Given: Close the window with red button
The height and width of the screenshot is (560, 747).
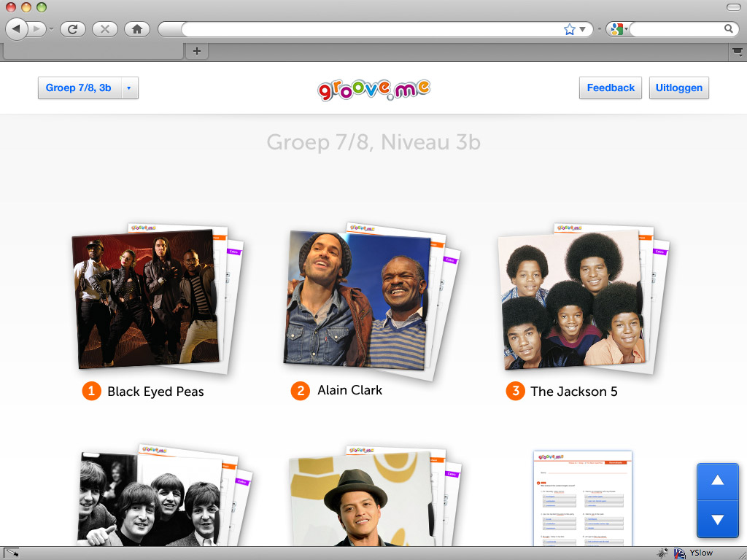Looking at the screenshot, I should [11, 7].
